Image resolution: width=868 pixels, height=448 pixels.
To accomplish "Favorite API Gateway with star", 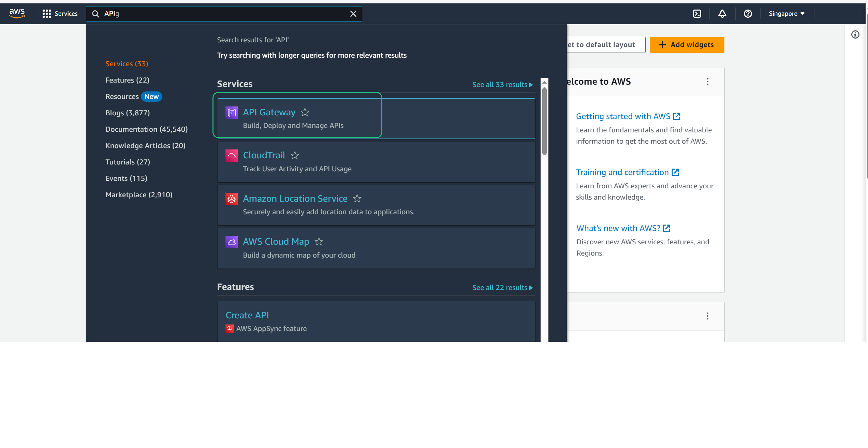I will click(305, 112).
